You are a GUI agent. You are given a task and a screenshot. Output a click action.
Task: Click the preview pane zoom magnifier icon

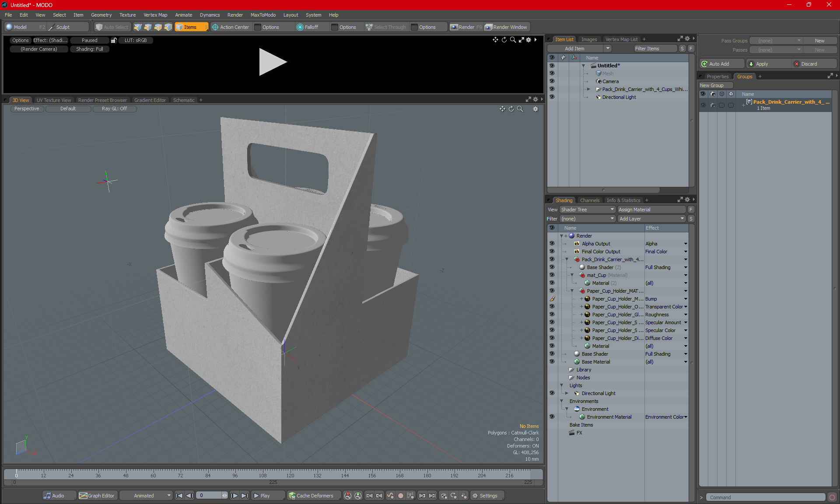pos(513,40)
